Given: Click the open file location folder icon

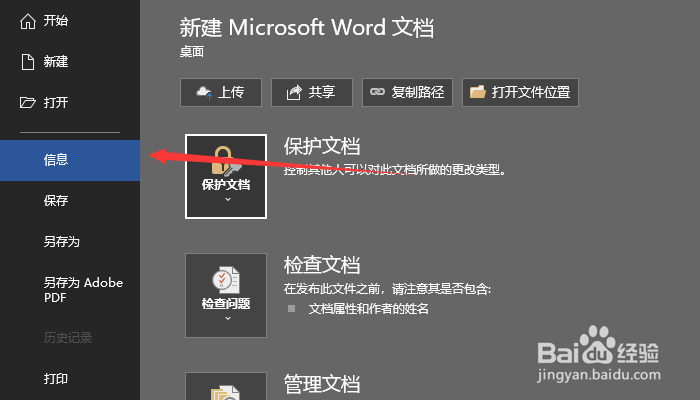Looking at the screenshot, I should coord(478,92).
